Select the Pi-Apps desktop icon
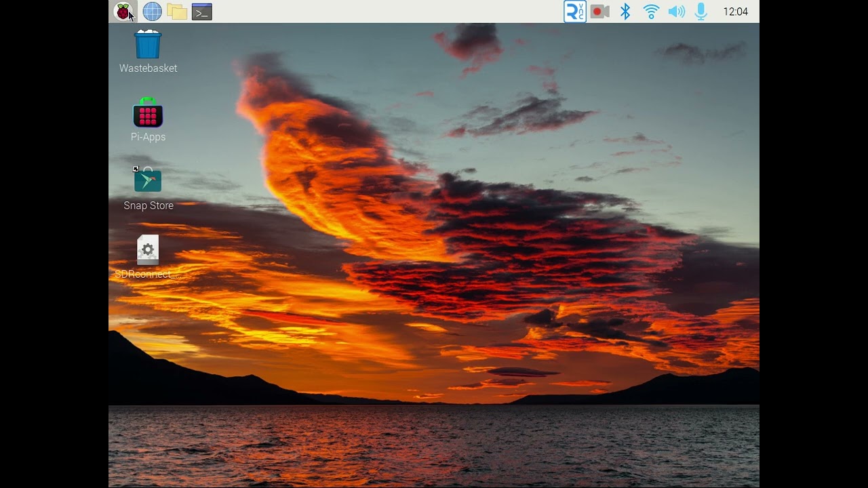Screen dimensions: 868x488 148,113
